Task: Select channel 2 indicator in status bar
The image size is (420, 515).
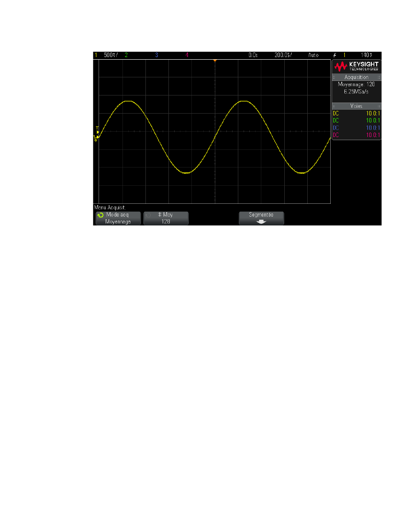Action: point(126,55)
